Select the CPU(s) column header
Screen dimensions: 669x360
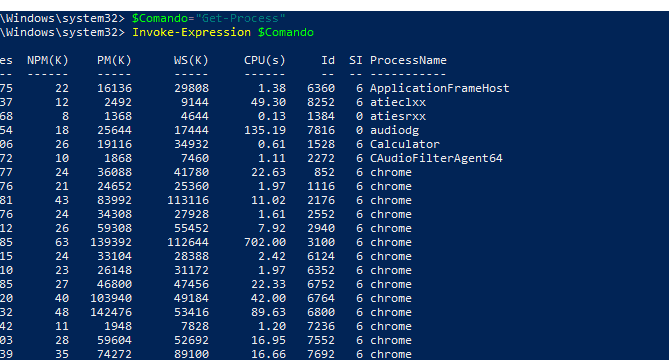(x=265, y=60)
